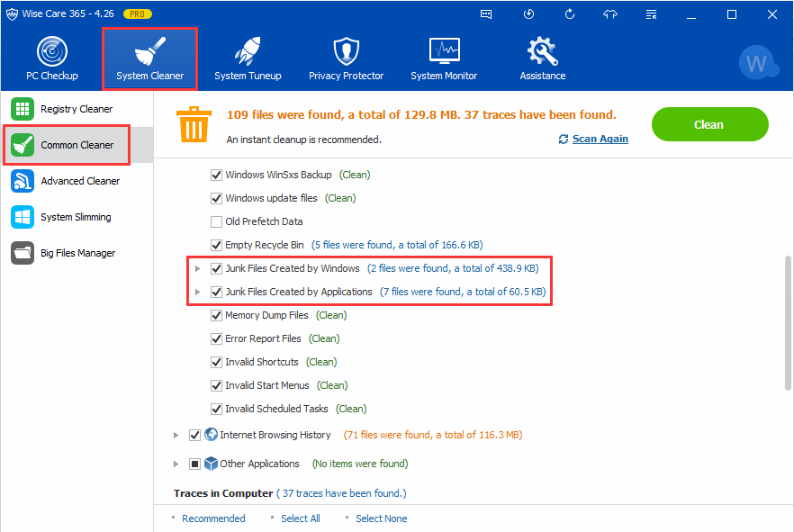Open the System Tuneup rocket icon

(x=248, y=51)
